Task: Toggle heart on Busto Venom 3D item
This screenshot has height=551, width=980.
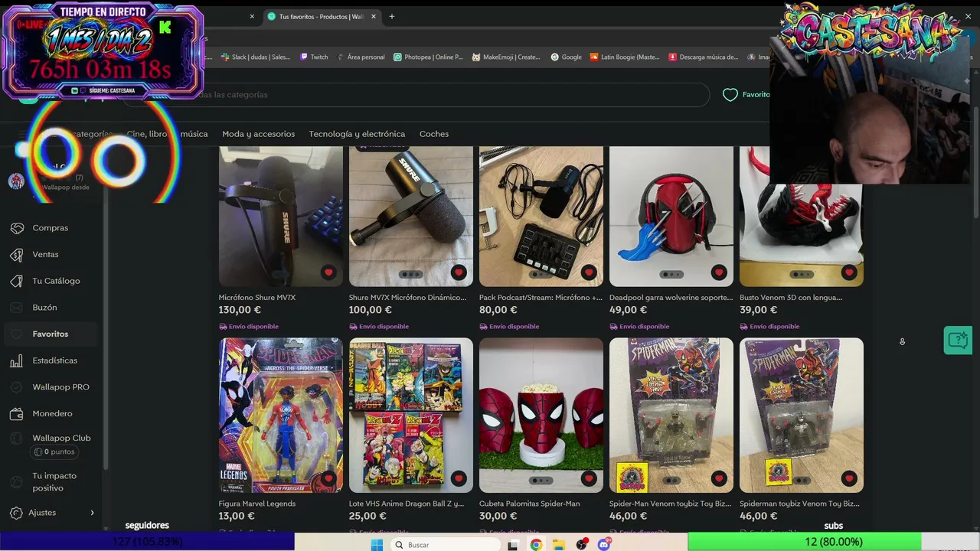Action: (849, 272)
